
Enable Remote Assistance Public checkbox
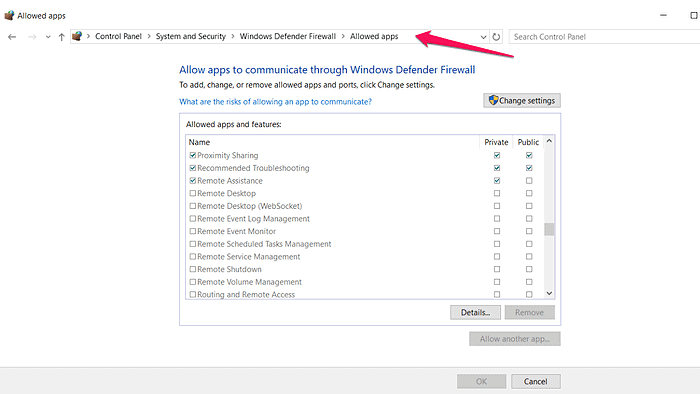(529, 181)
